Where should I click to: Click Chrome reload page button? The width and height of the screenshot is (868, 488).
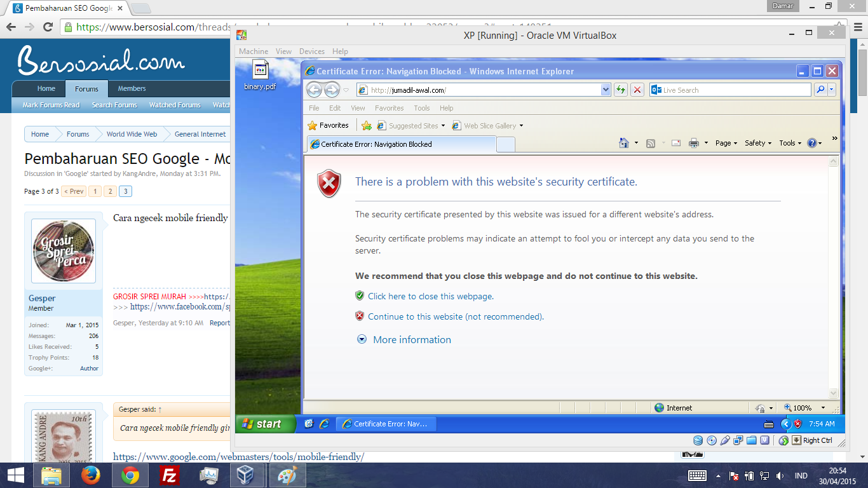48,27
